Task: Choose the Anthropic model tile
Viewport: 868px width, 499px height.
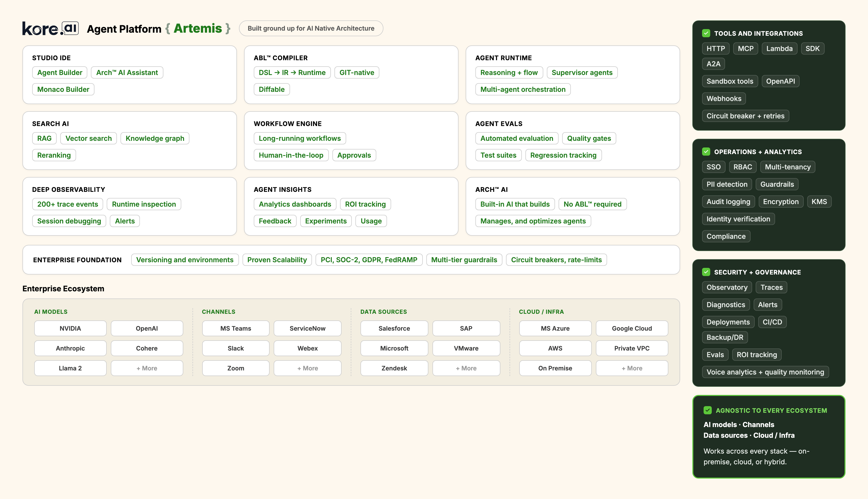Action: click(70, 348)
